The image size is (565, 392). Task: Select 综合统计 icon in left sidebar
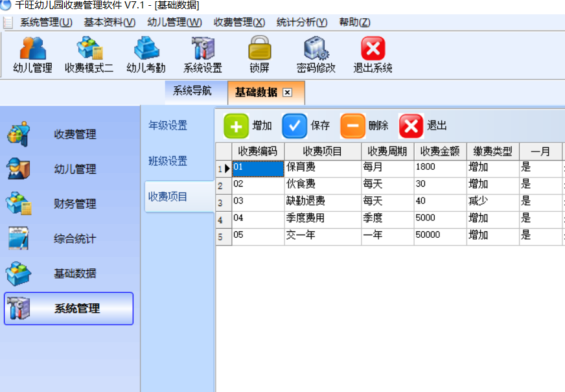[18, 238]
